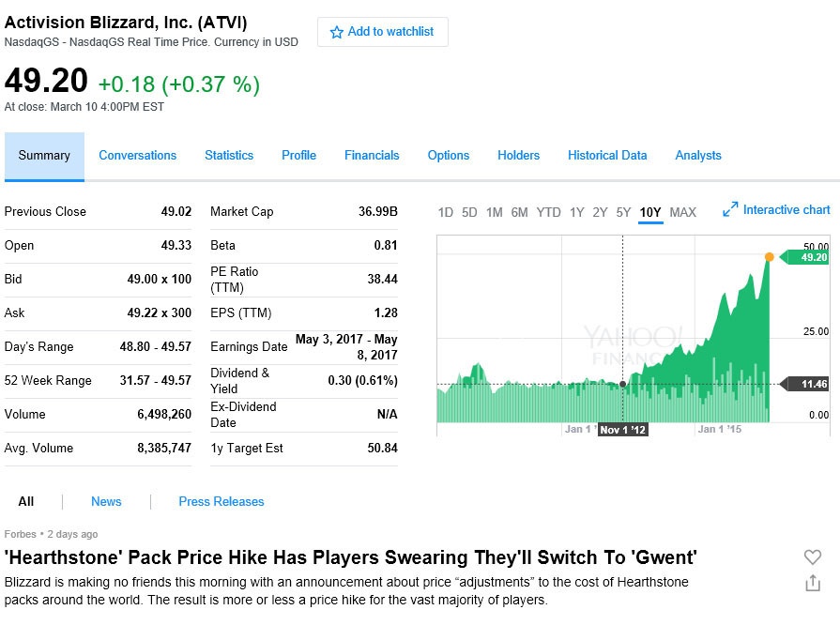The width and height of the screenshot is (840, 625).
Task: Click the star icon to add to watchlist
Action: tap(337, 33)
